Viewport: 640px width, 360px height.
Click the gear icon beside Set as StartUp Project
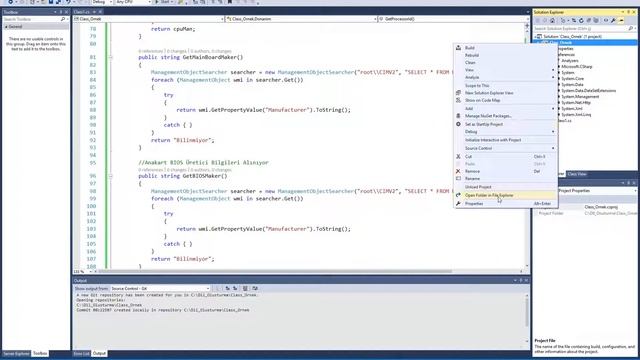point(458,124)
